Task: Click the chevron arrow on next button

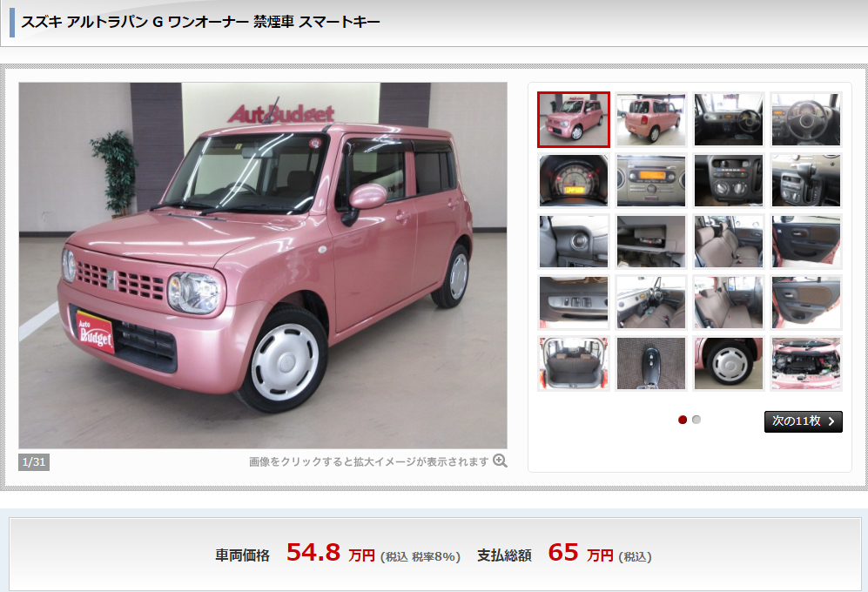Action: [x=831, y=421]
